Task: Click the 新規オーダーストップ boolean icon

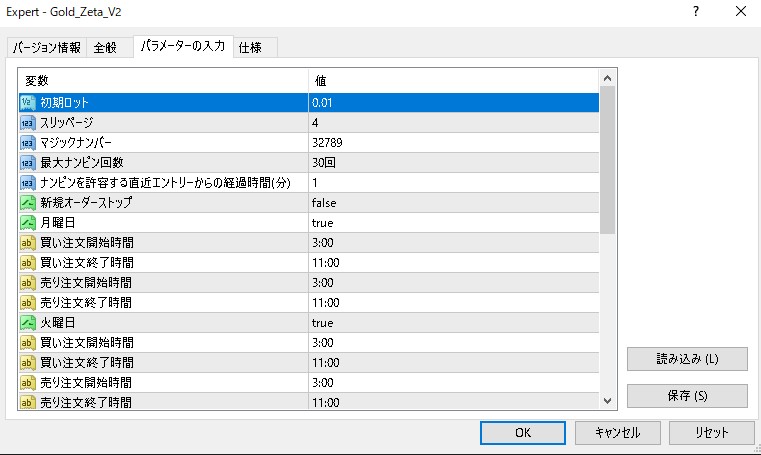Action: (x=28, y=203)
